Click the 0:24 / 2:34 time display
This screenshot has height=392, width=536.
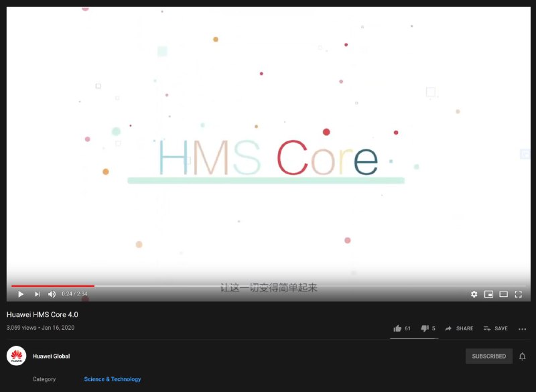point(74,294)
